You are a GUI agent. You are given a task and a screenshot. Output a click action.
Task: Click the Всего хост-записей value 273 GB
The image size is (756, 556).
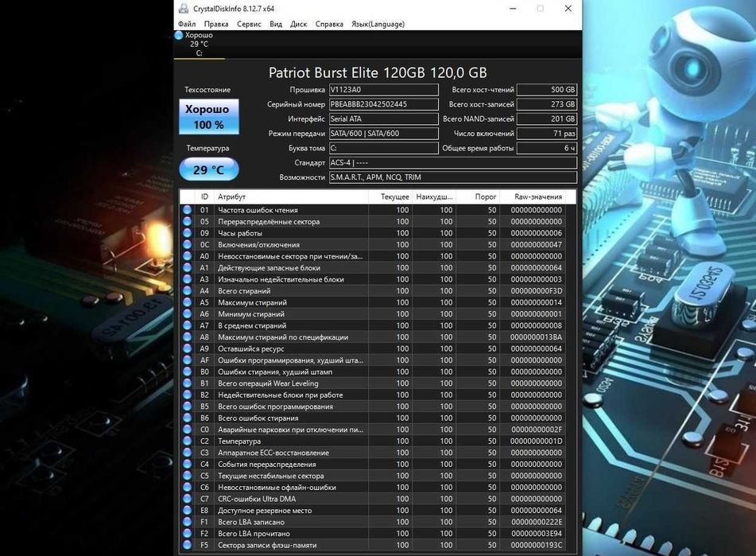click(x=547, y=104)
